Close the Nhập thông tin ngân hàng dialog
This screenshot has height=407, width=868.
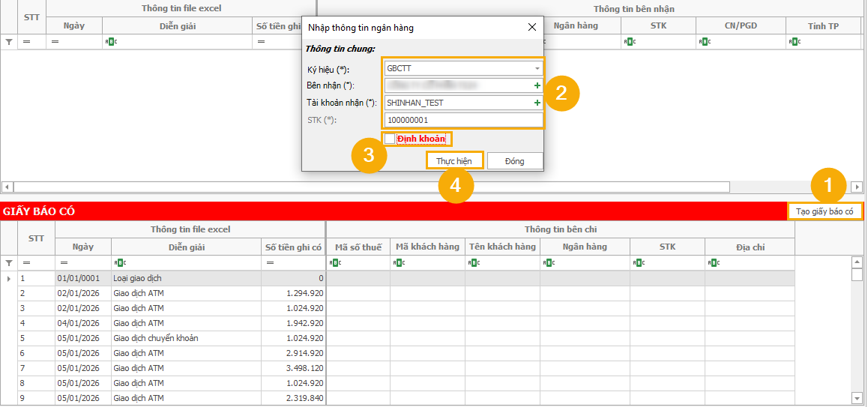point(532,27)
